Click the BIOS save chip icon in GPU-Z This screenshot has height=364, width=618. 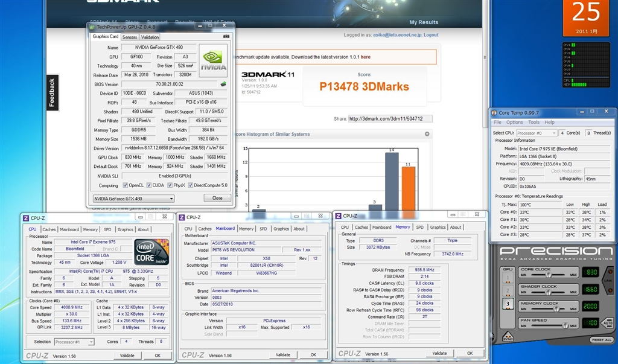coord(223,85)
